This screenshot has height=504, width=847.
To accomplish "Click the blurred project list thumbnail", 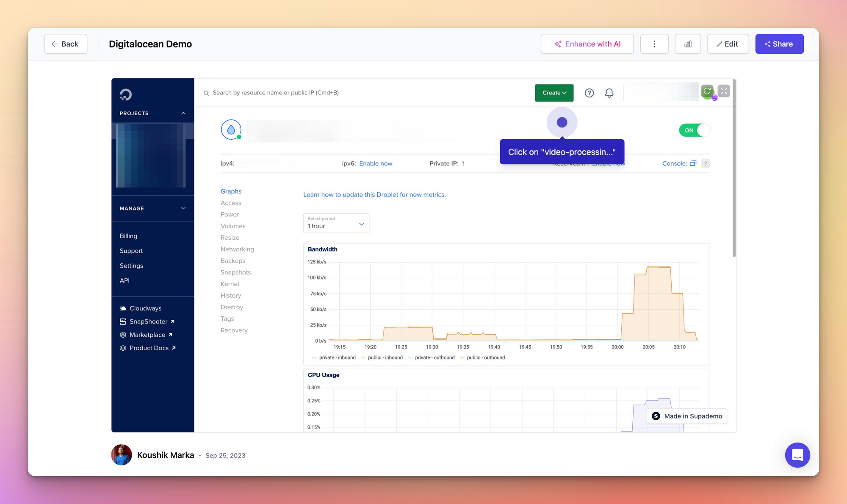I will [151, 155].
